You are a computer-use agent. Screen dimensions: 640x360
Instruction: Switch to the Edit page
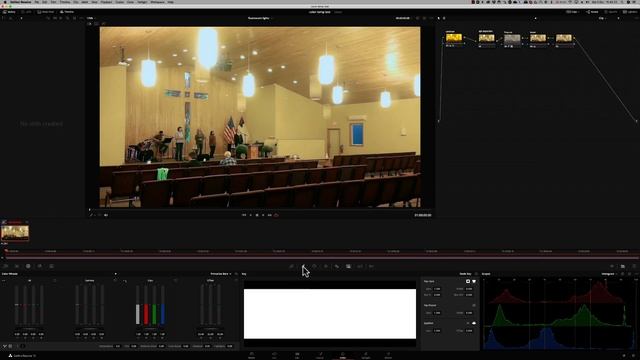point(297,355)
